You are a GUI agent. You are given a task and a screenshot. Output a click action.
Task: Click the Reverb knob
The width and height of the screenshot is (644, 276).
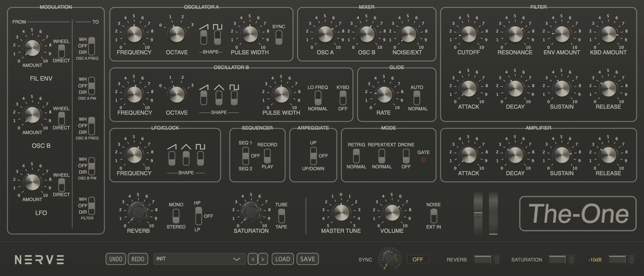tap(138, 212)
